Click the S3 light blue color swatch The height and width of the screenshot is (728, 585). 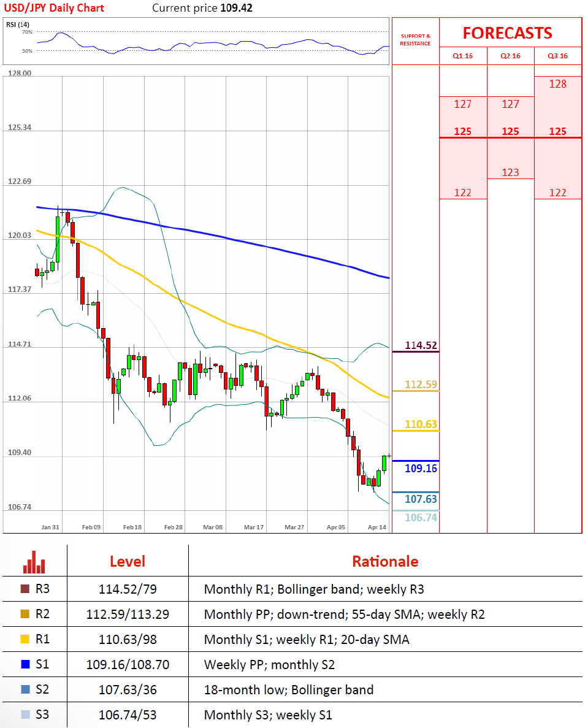coord(26,714)
